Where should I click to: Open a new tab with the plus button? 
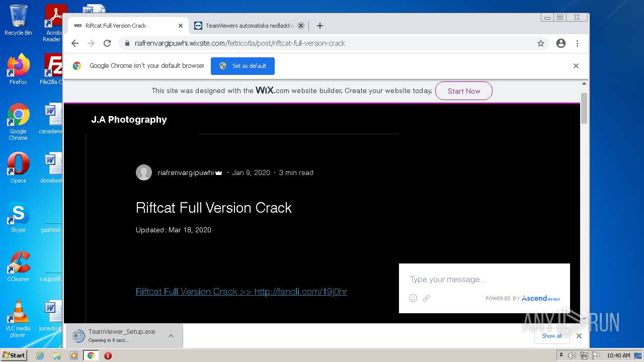click(x=319, y=26)
